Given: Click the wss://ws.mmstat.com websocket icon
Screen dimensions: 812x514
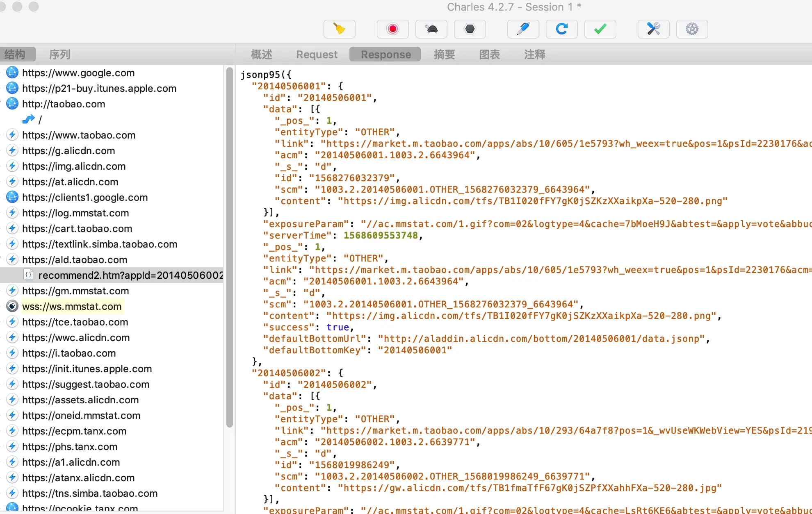Looking at the screenshot, I should 12,306.
